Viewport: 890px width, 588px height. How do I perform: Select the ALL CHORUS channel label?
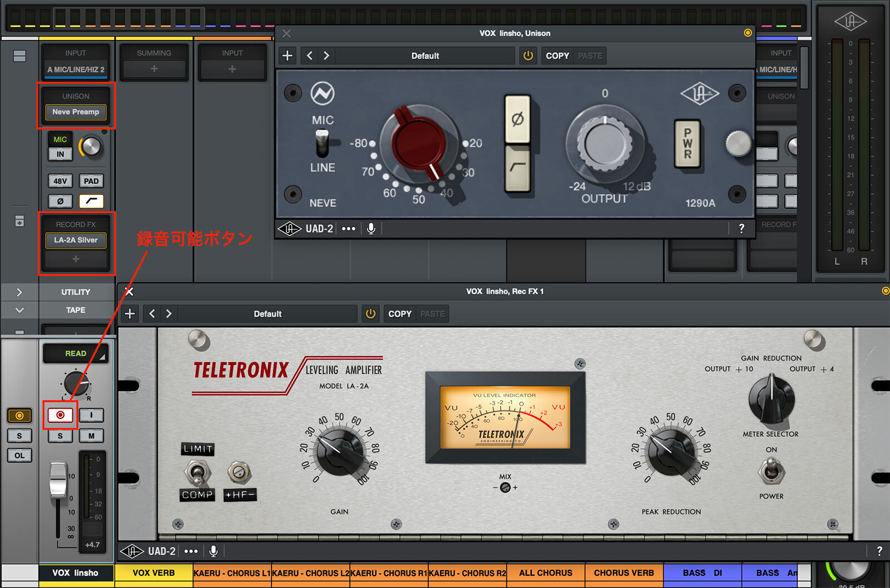click(x=545, y=573)
